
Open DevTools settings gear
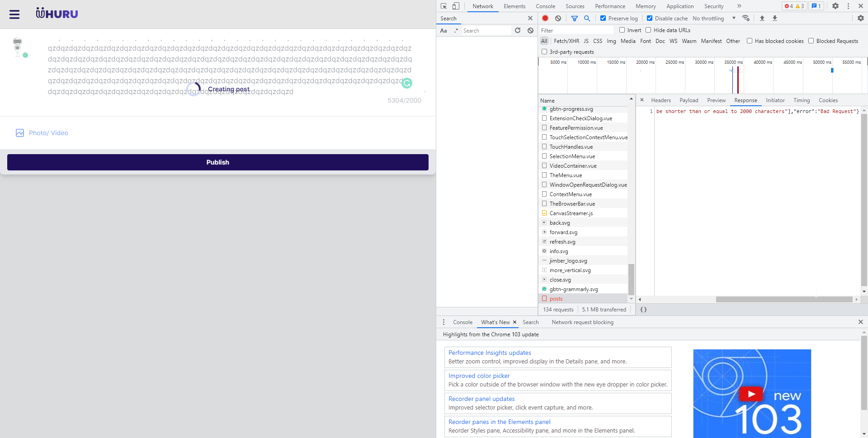(x=835, y=6)
